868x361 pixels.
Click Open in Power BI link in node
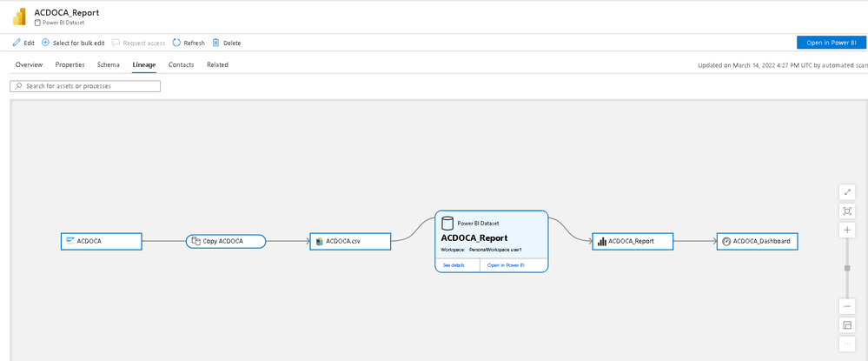point(506,265)
